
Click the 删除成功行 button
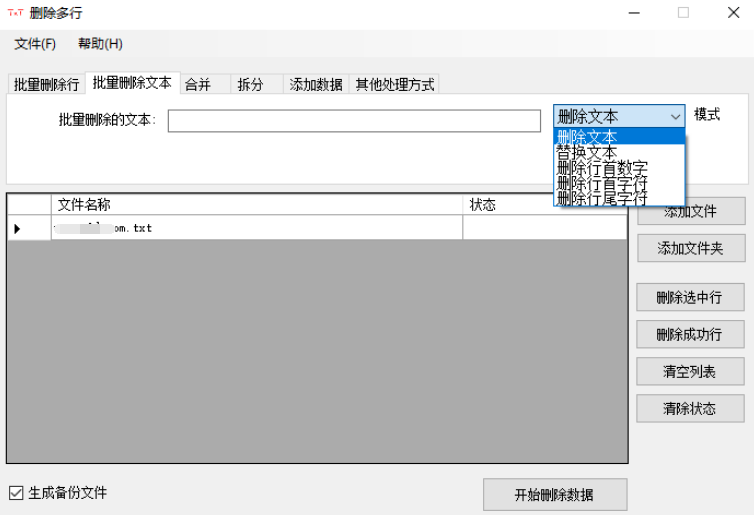(690, 334)
